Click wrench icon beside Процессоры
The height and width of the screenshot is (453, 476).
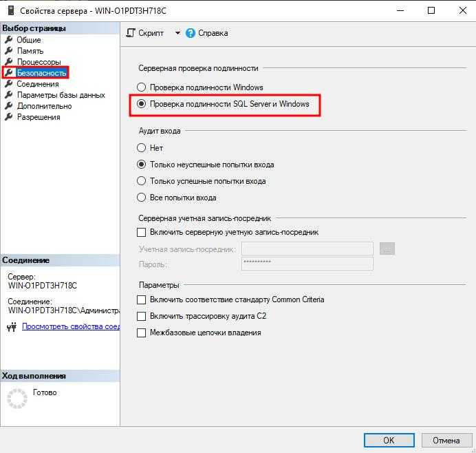tap(9, 62)
